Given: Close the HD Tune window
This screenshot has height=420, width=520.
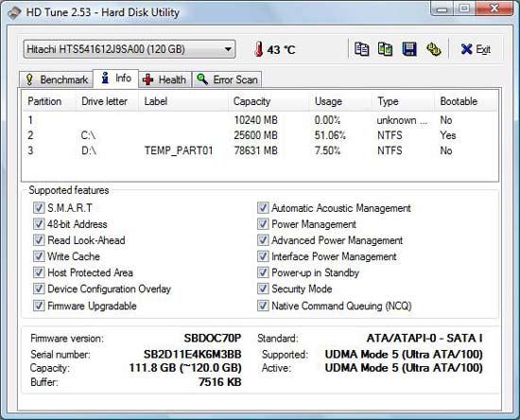Looking at the screenshot, I should click(x=494, y=9).
